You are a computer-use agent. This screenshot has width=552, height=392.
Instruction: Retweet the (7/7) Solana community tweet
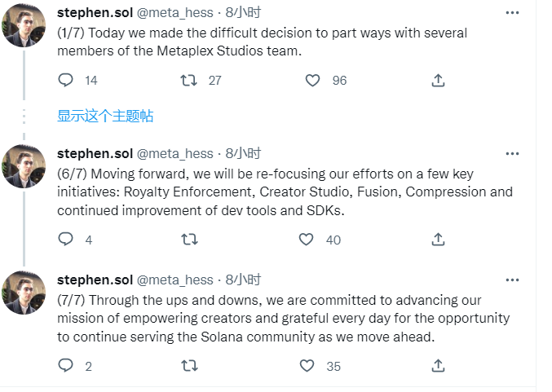click(x=189, y=366)
